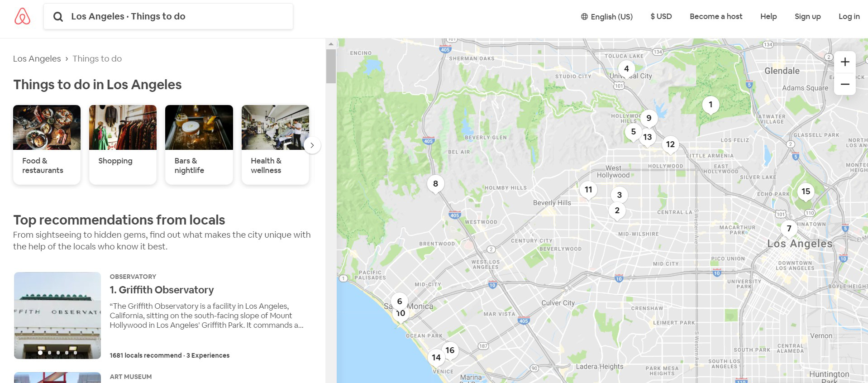Click the Griffith Observatory photo
Screen dimensions: 868x383
tap(57, 316)
